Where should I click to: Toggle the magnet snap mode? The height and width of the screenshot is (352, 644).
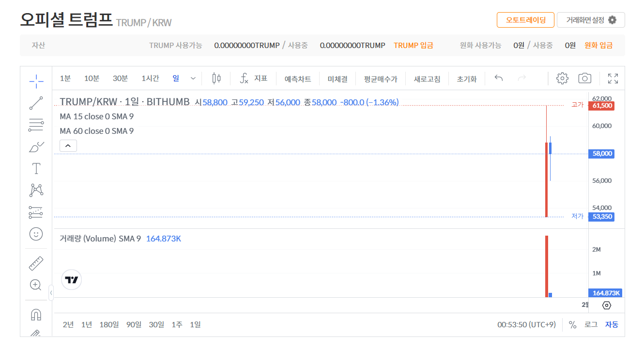click(36, 315)
